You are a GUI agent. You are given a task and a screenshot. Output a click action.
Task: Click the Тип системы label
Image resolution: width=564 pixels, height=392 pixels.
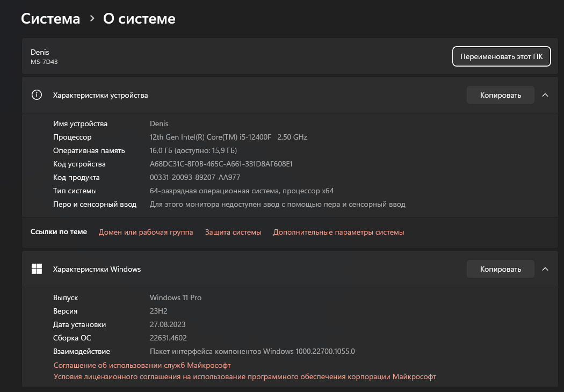coord(75,191)
